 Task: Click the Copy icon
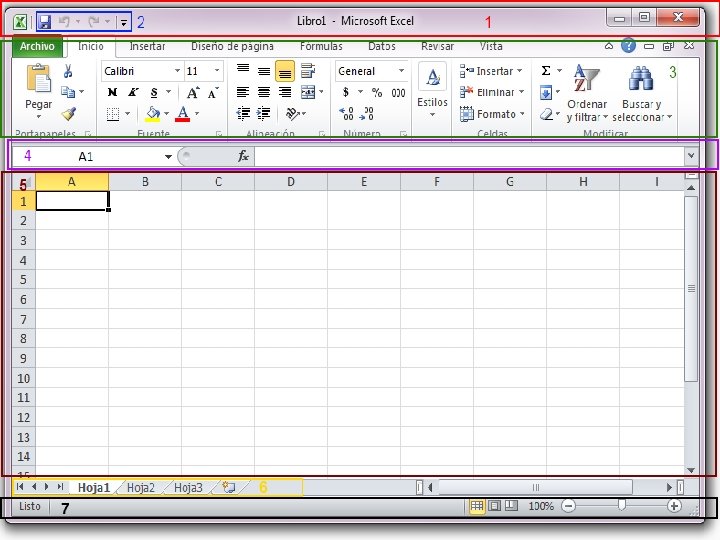tap(68, 92)
